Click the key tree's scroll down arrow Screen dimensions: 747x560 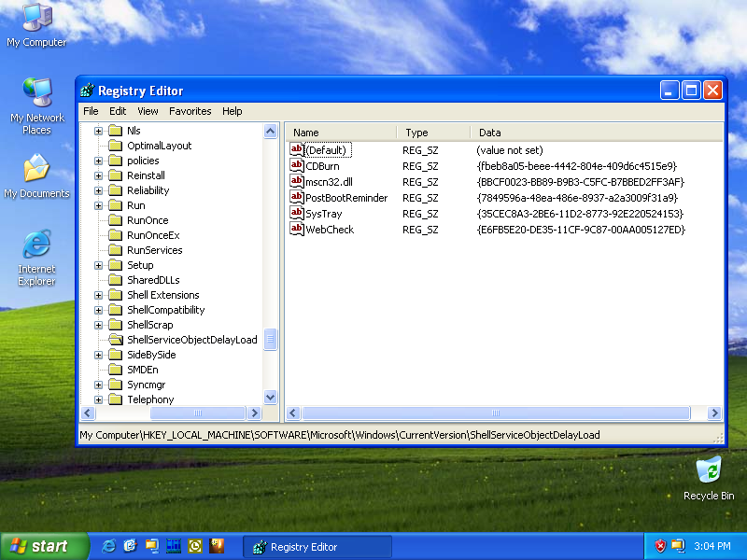coord(270,397)
